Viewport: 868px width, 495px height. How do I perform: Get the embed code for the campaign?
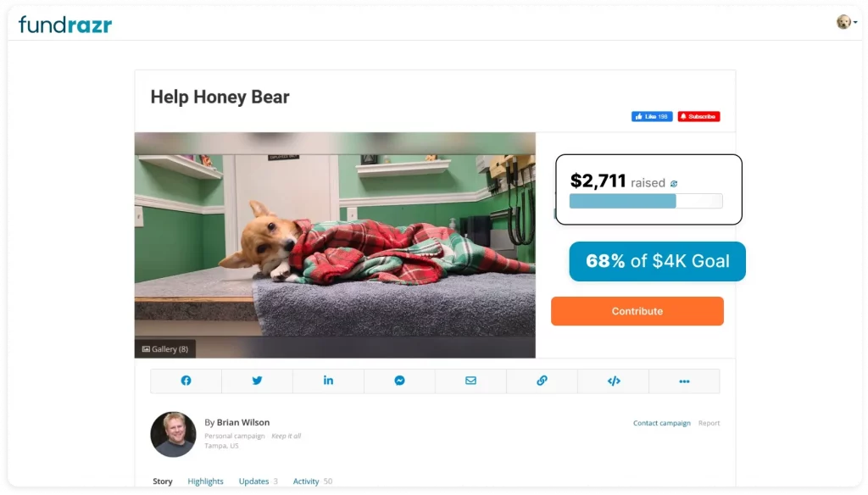pos(613,381)
